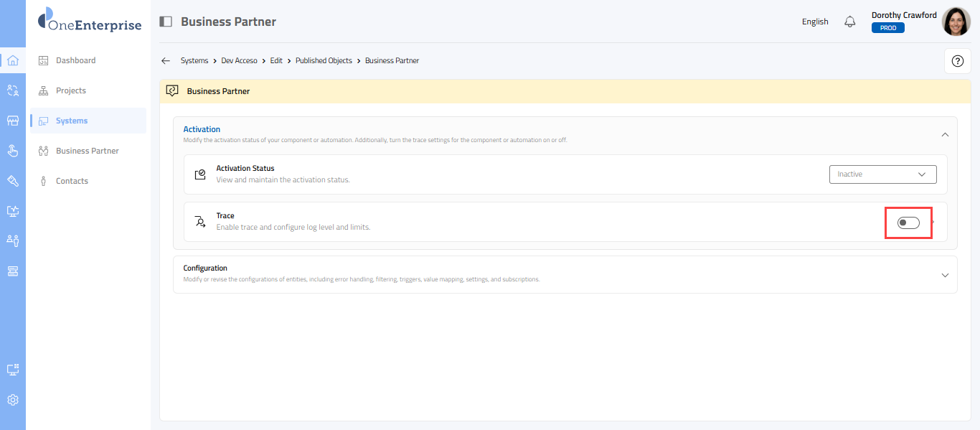Change language from English
Screen dimensions: 980x430
pos(815,22)
